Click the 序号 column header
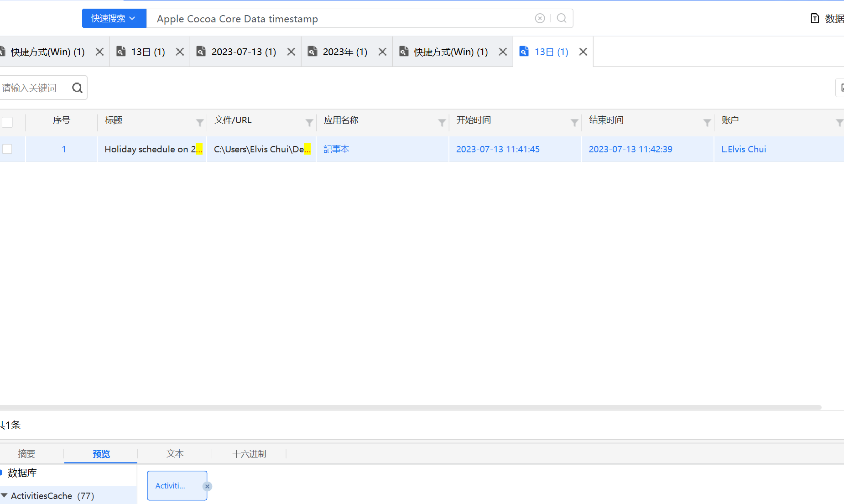Screen dimensions: 844x504 62,120
